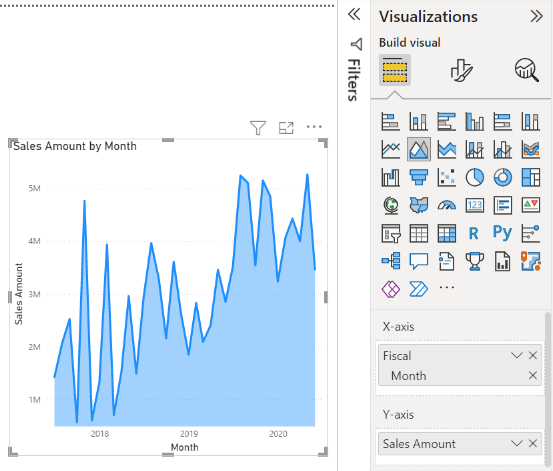Select the Filled map visual
553x471 pixels.
click(x=419, y=205)
